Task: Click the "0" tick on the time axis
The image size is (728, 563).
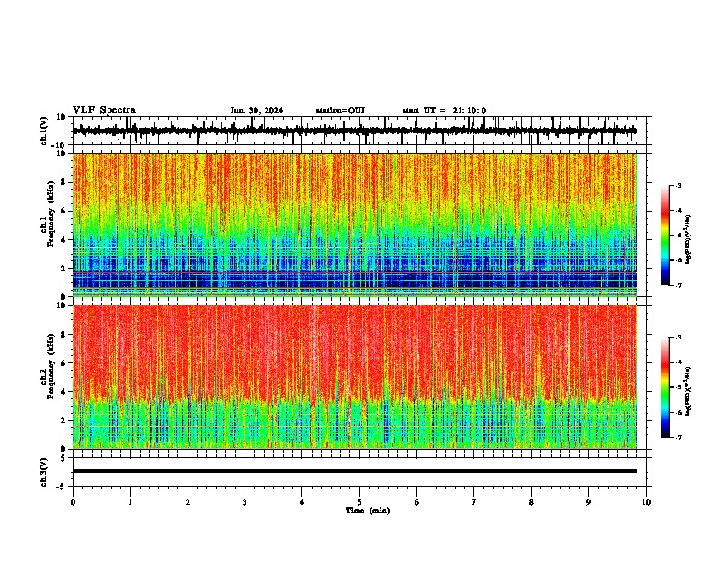Action: [73, 502]
